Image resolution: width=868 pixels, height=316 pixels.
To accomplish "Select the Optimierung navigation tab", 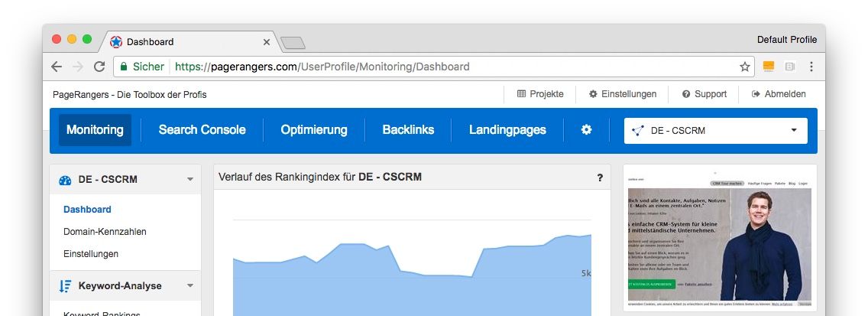I will [x=313, y=130].
